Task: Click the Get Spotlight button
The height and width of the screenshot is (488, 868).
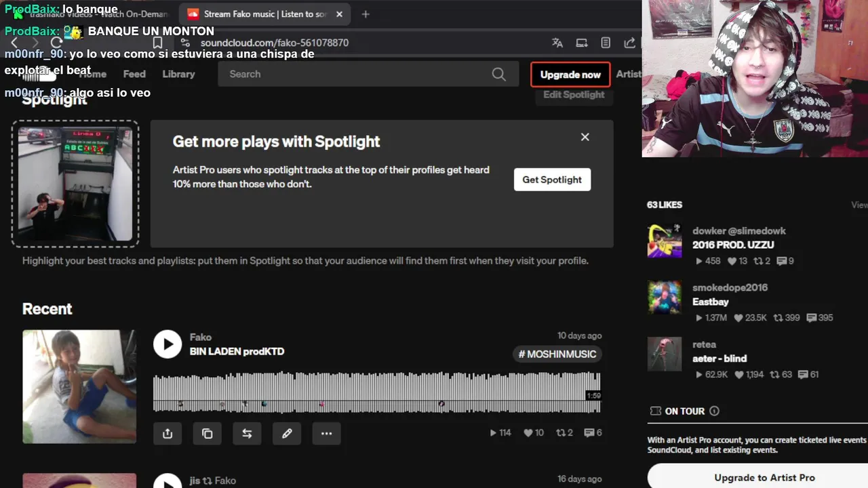Action: click(552, 180)
